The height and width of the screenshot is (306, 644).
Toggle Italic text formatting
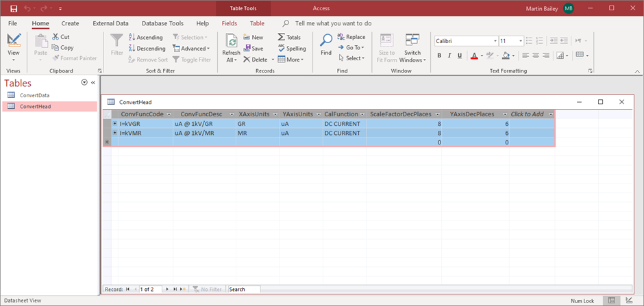(x=449, y=55)
